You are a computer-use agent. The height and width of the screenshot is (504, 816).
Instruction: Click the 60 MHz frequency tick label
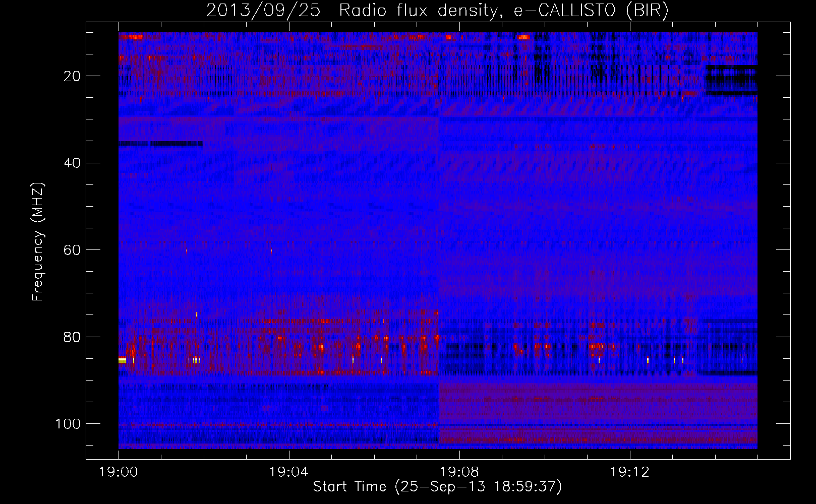pyautogui.click(x=73, y=250)
